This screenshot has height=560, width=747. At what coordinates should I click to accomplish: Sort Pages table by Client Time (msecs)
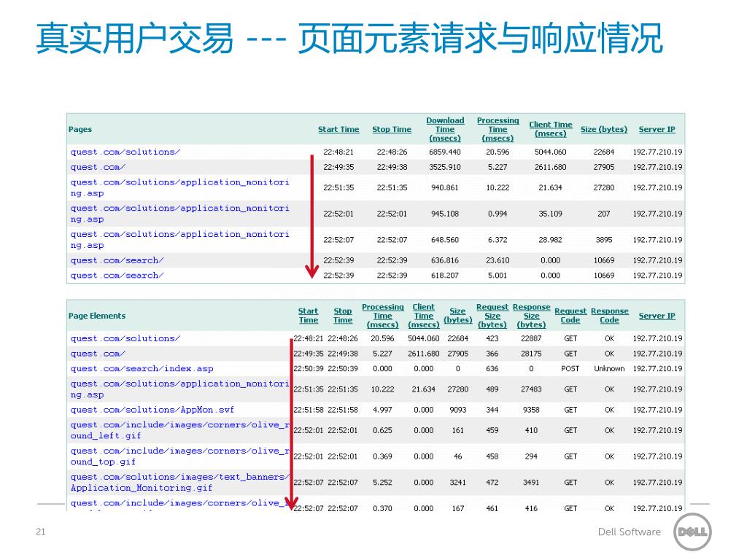coord(551,129)
